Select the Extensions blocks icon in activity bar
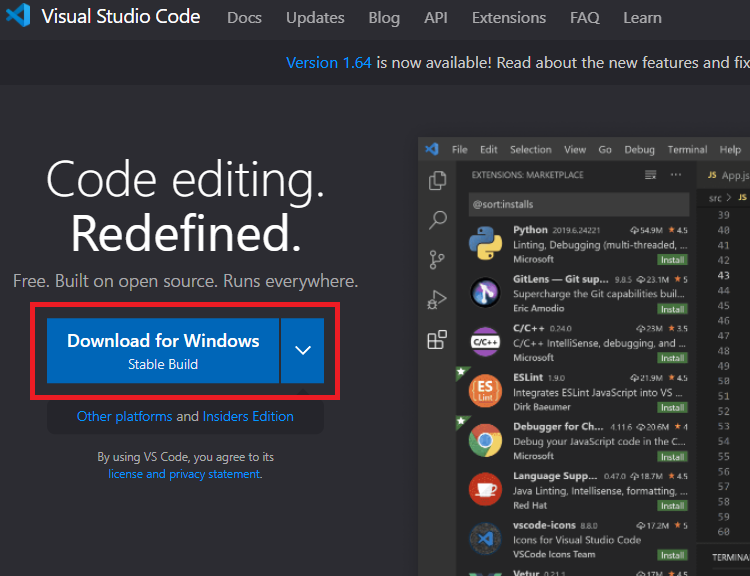 point(437,340)
